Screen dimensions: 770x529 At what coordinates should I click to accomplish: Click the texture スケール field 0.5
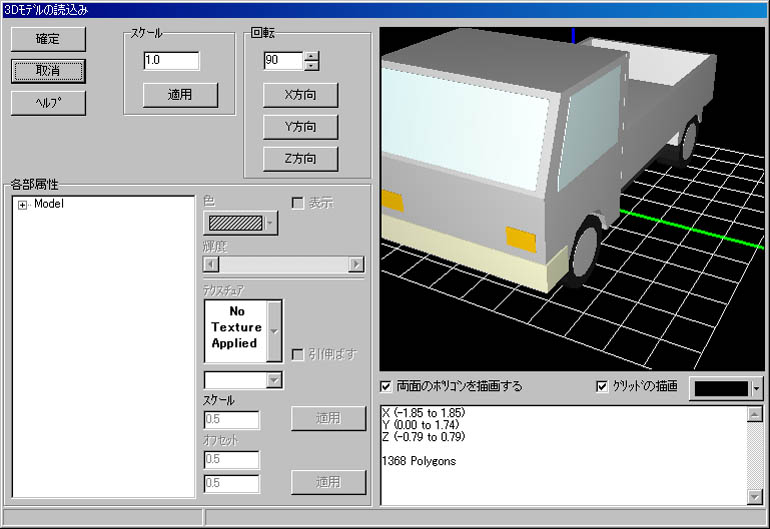point(231,420)
